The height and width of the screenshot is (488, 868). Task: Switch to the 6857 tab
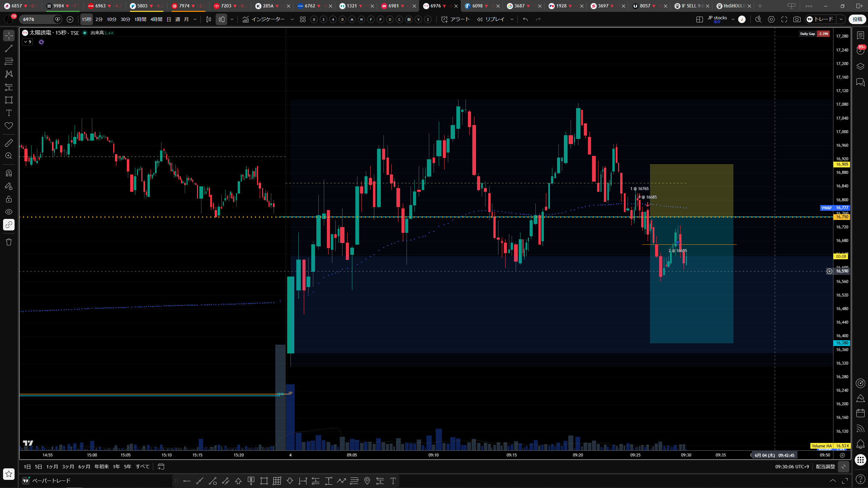[21, 6]
